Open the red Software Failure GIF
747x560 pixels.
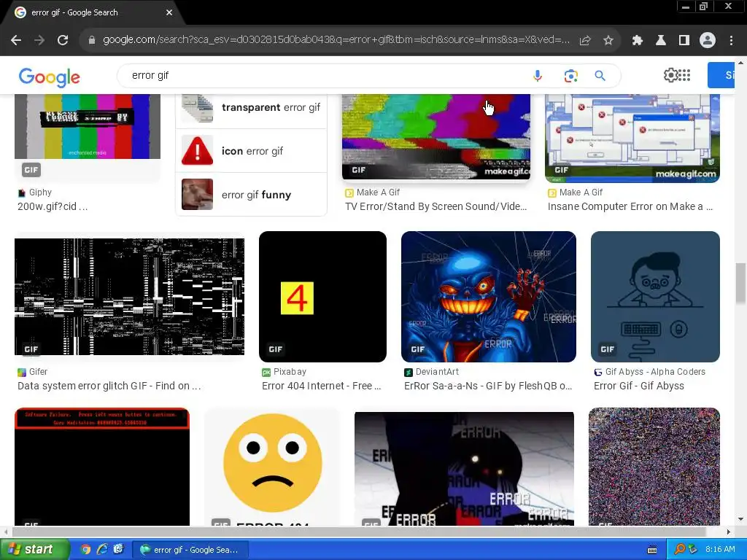click(102, 467)
